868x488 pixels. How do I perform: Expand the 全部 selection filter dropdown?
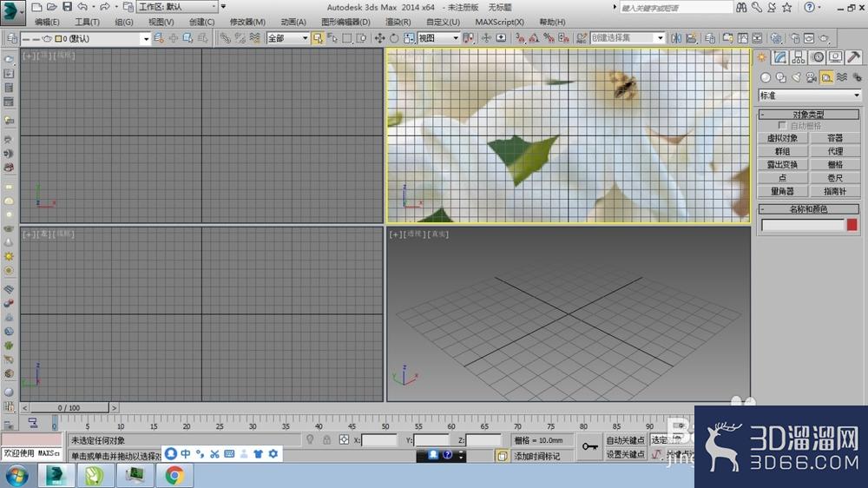pos(287,38)
